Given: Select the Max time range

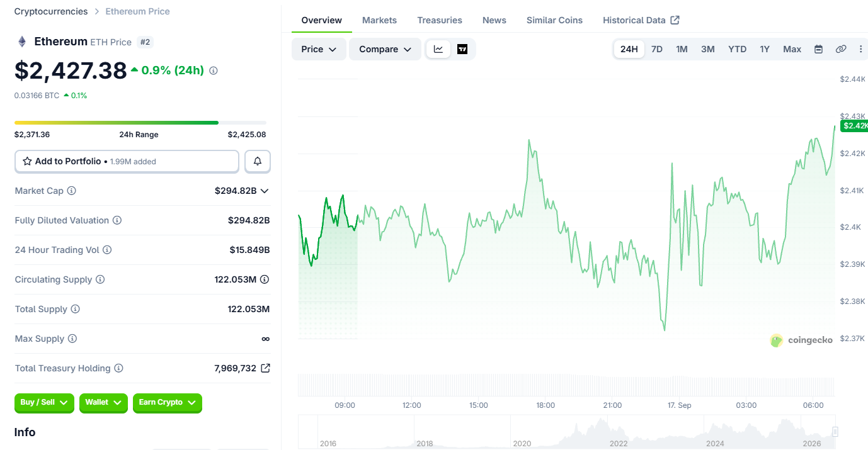Looking at the screenshot, I should [x=792, y=49].
